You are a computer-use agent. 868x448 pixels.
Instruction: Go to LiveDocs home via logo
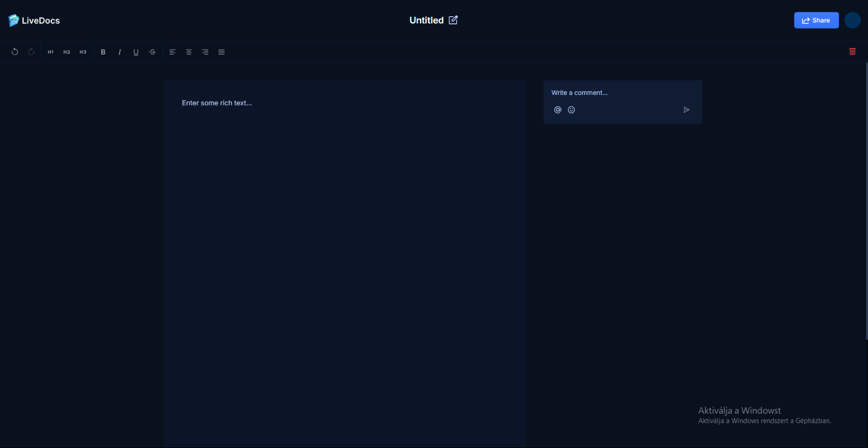34,21
